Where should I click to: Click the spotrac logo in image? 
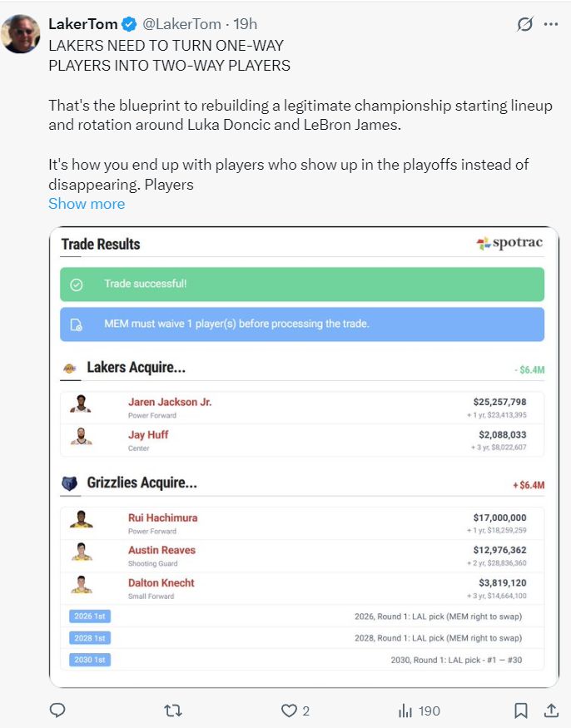click(x=509, y=244)
